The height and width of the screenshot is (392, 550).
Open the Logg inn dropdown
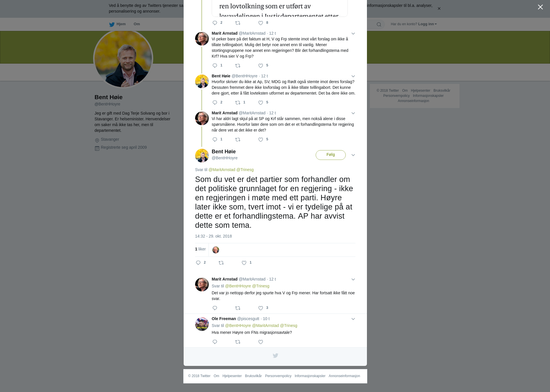point(427,24)
